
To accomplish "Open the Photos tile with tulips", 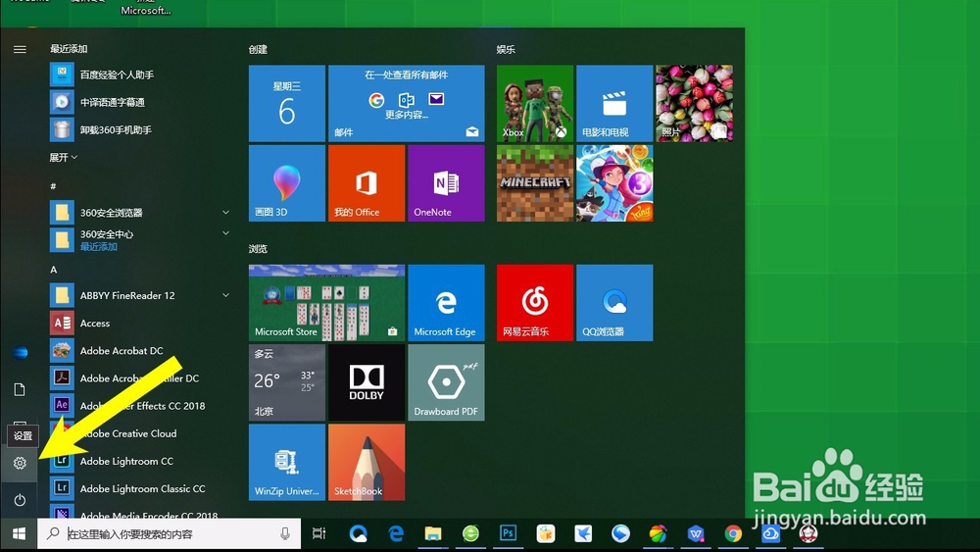I will [695, 103].
